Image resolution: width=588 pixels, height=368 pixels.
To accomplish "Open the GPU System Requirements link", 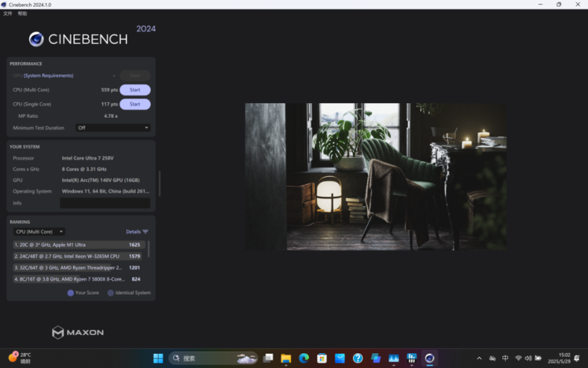I will click(48, 75).
